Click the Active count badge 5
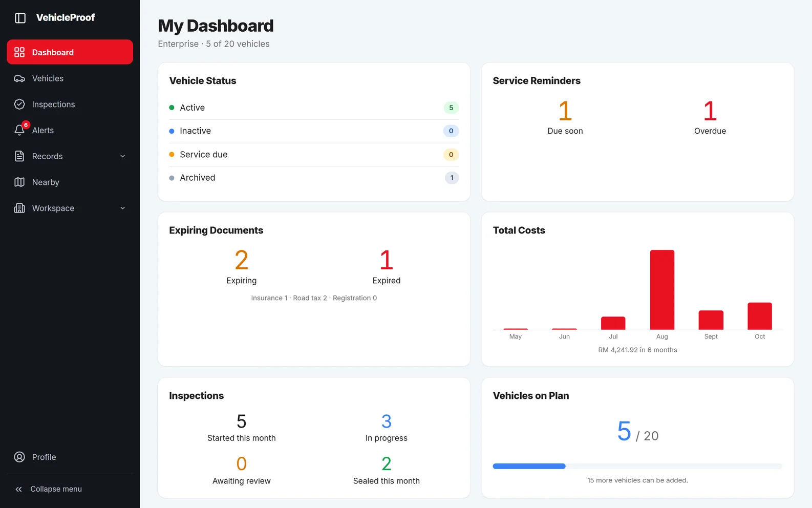 (451, 108)
